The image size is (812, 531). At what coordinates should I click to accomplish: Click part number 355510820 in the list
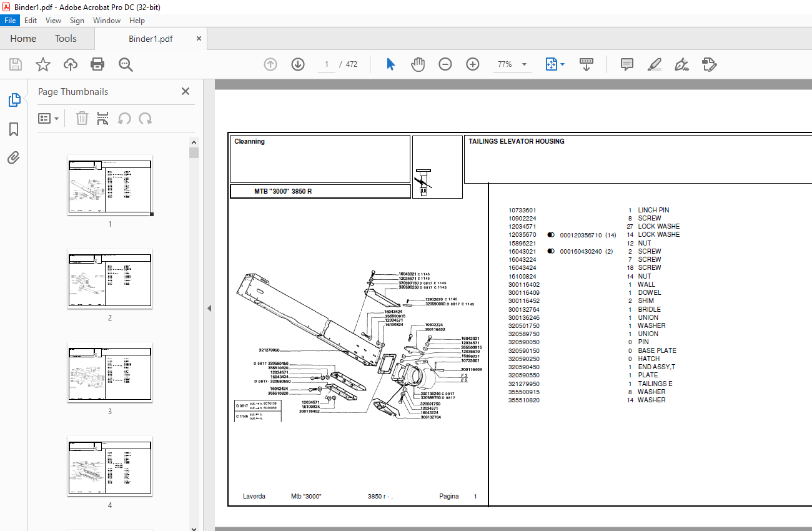click(524, 400)
